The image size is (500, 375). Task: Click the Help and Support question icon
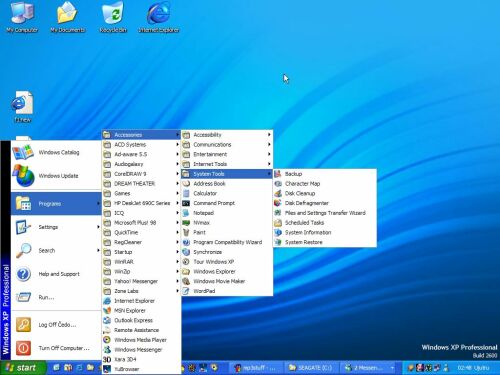pos(23,274)
